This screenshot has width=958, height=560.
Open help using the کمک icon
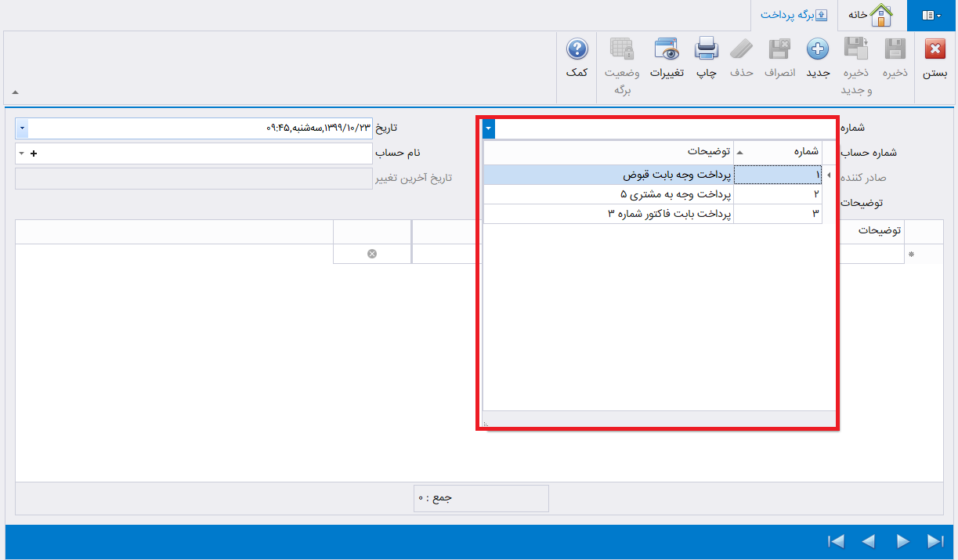point(577,49)
